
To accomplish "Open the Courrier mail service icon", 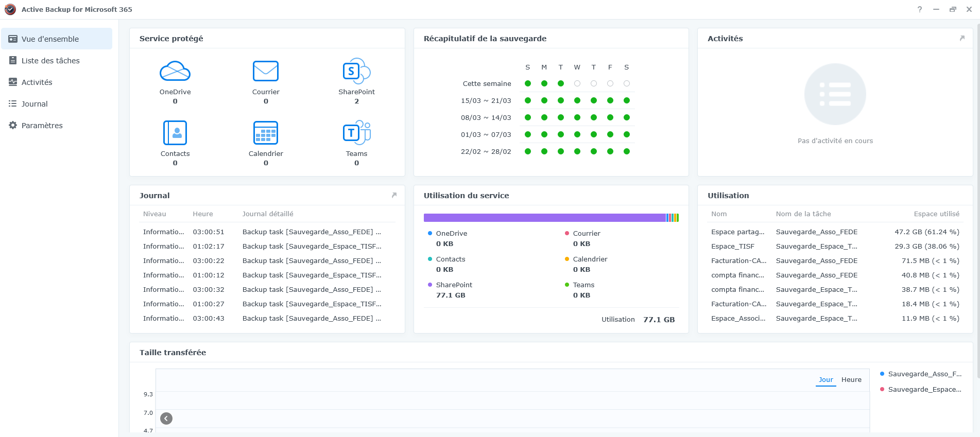I will click(266, 71).
